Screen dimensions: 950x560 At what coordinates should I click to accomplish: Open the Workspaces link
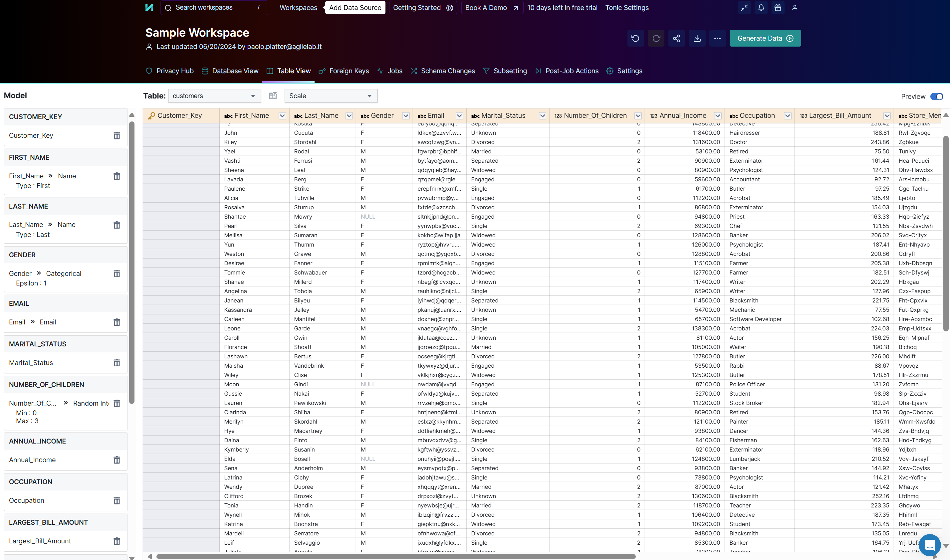[x=298, y=8]
